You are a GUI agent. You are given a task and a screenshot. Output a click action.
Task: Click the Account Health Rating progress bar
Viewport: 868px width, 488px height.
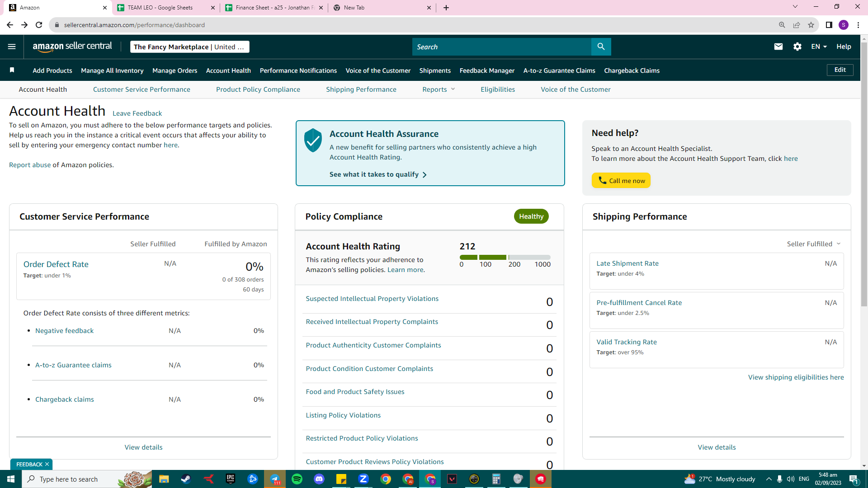coord(505,257)
